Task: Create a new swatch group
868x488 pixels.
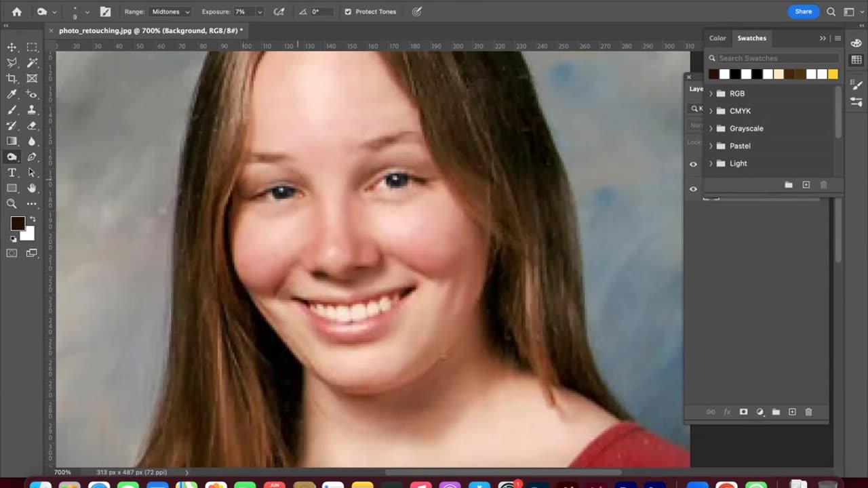Action: tap(788, 185)
